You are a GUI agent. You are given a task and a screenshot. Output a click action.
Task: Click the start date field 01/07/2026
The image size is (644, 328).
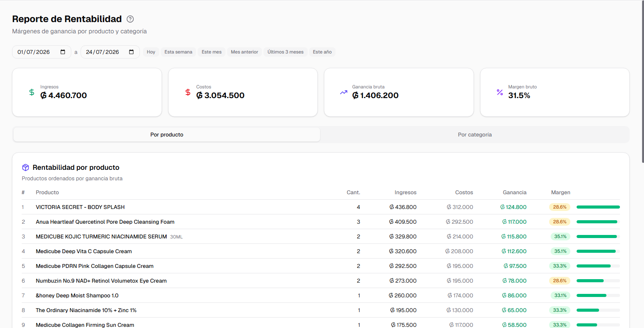(x=41, y=52)
